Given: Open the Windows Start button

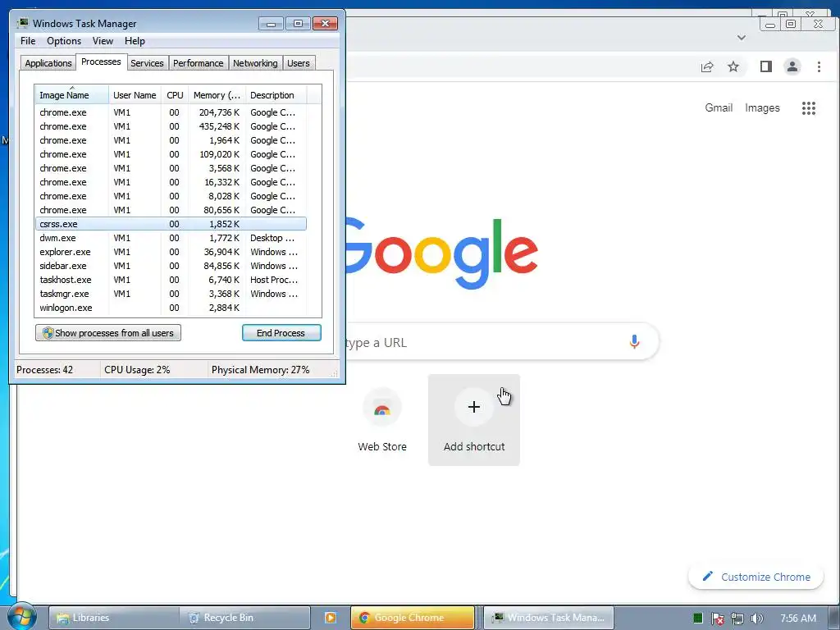Looking at the screenshot, I should pos(21,617).
